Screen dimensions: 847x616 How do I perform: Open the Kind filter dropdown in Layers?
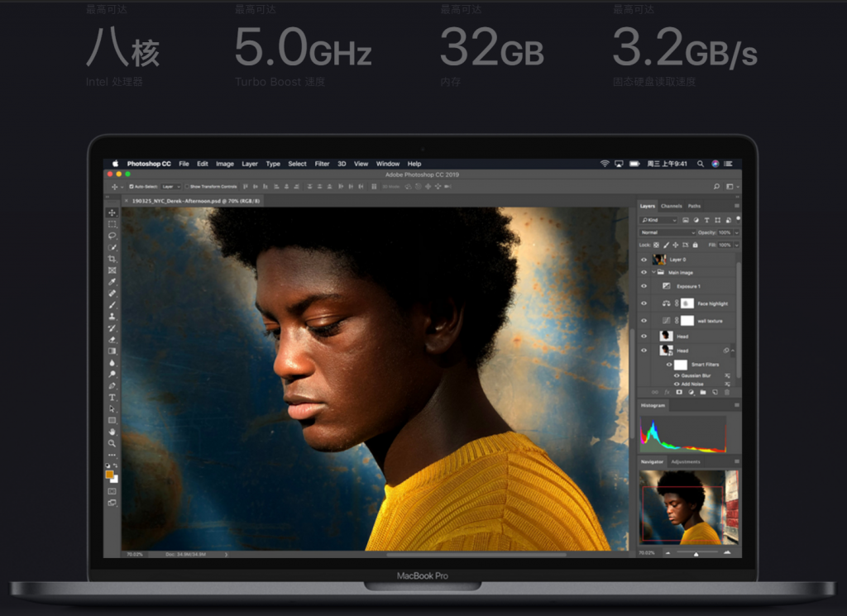tap(658, 220)
